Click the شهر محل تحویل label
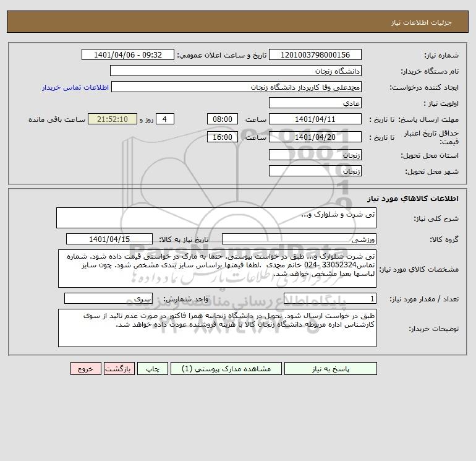 (432, 171)
